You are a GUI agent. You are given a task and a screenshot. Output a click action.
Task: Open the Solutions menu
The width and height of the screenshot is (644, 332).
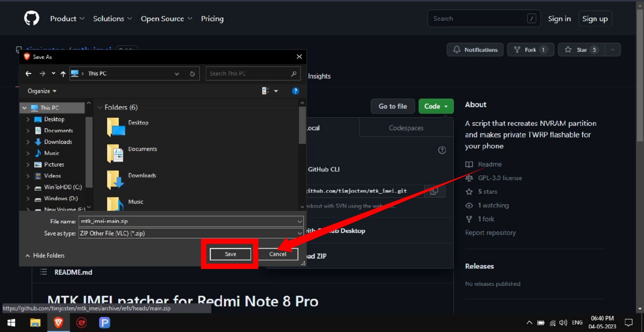112,19
